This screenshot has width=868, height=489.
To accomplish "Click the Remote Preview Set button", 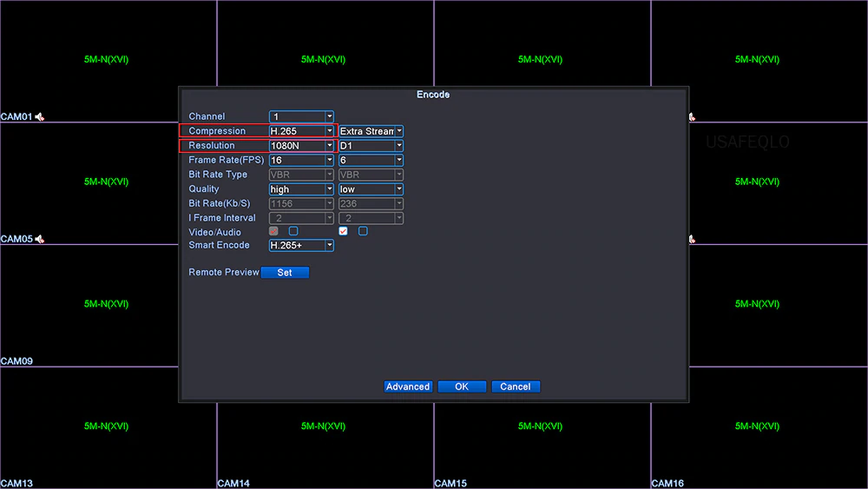I will point(285,273).
